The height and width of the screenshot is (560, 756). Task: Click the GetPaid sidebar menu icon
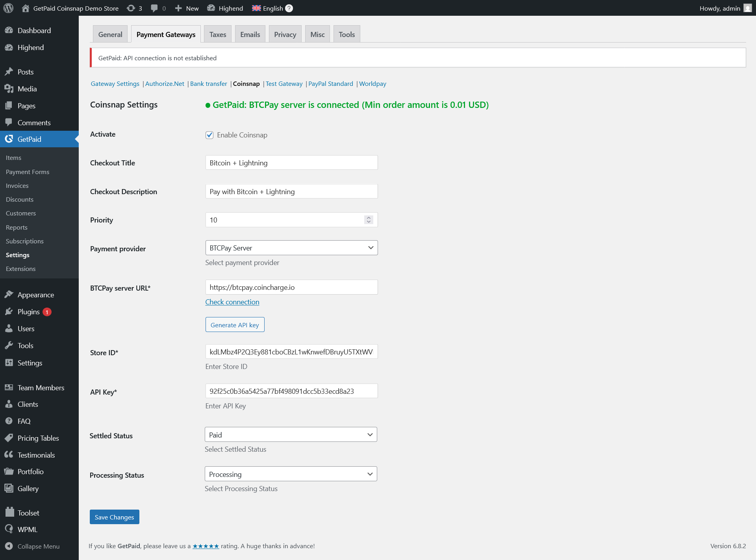9,139
